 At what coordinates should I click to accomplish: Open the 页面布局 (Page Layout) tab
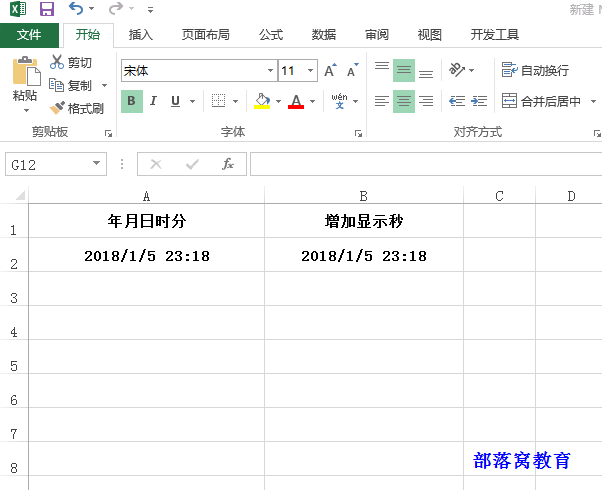coord(205,35)
